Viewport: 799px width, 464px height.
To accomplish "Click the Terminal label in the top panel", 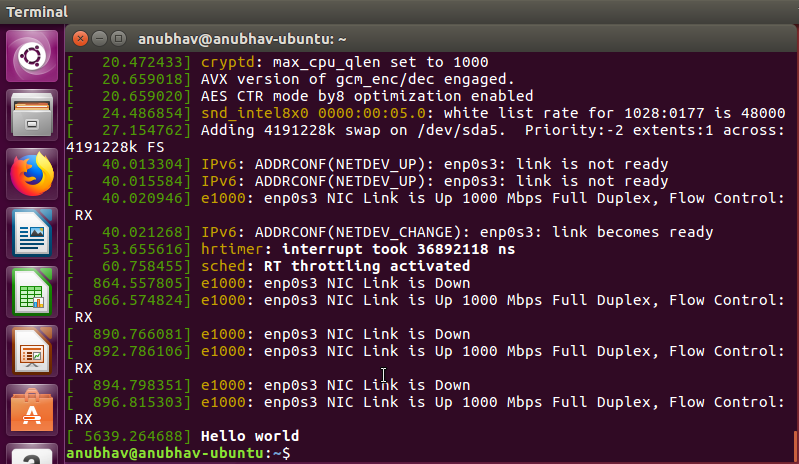I will coord(37,12).
